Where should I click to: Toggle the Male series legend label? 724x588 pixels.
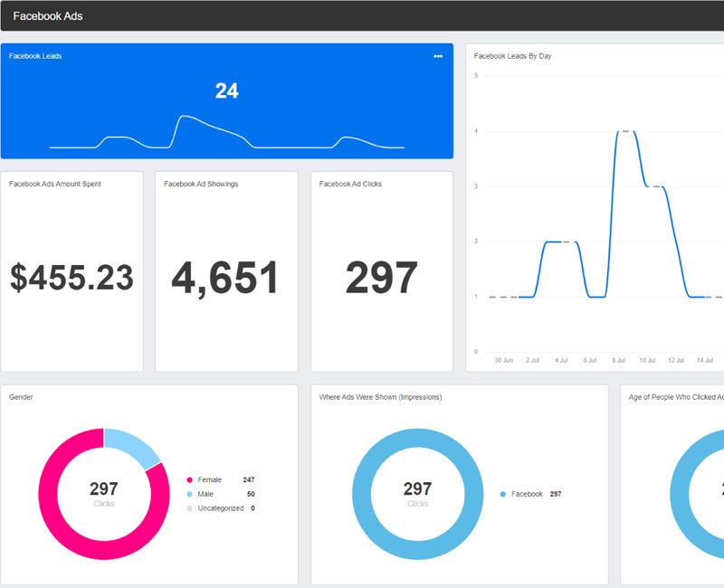(206, 494)
